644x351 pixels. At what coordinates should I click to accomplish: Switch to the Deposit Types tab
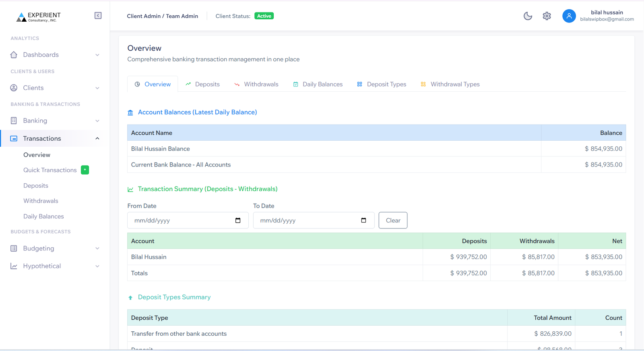(x=382, y=84)
